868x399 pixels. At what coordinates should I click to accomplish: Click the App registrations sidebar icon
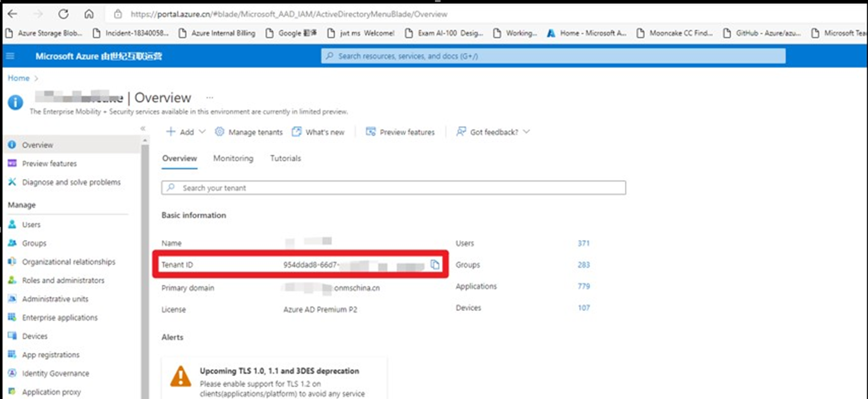[12, 354]
